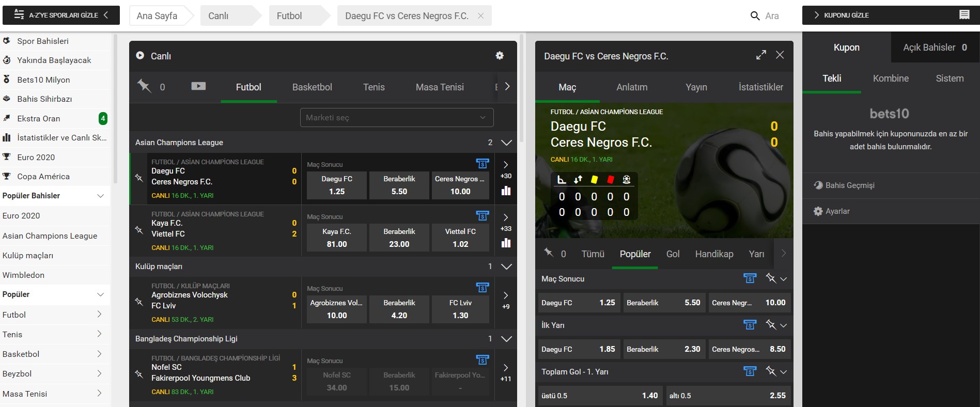Viewport: 980px width, 407px height.
Task: Open live panel settings gear
Action: click(500, 55)
